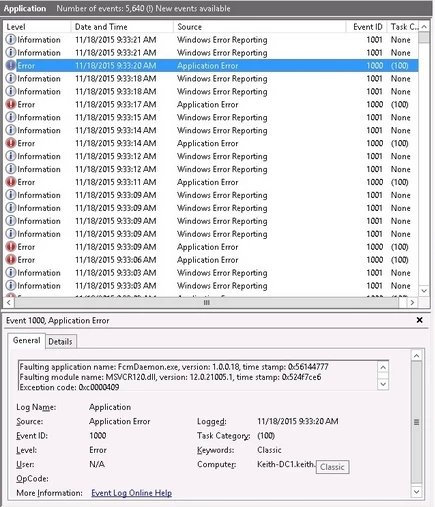Click the Log Name value Application
Viewport: 435px width, 507px height.
(x=110, y=407)
